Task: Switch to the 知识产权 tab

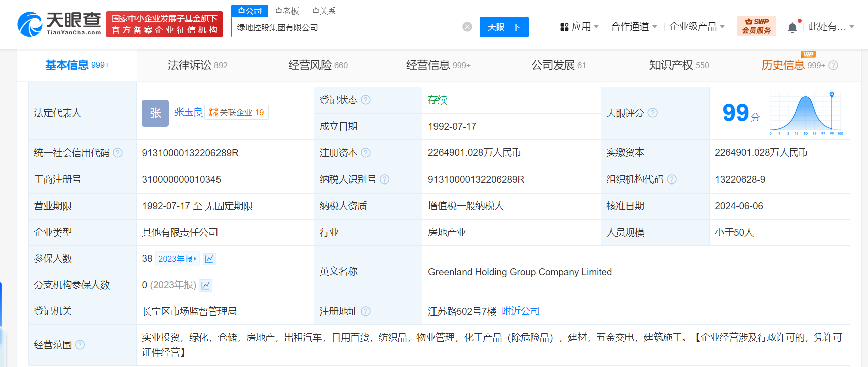Action: point(679,65)
